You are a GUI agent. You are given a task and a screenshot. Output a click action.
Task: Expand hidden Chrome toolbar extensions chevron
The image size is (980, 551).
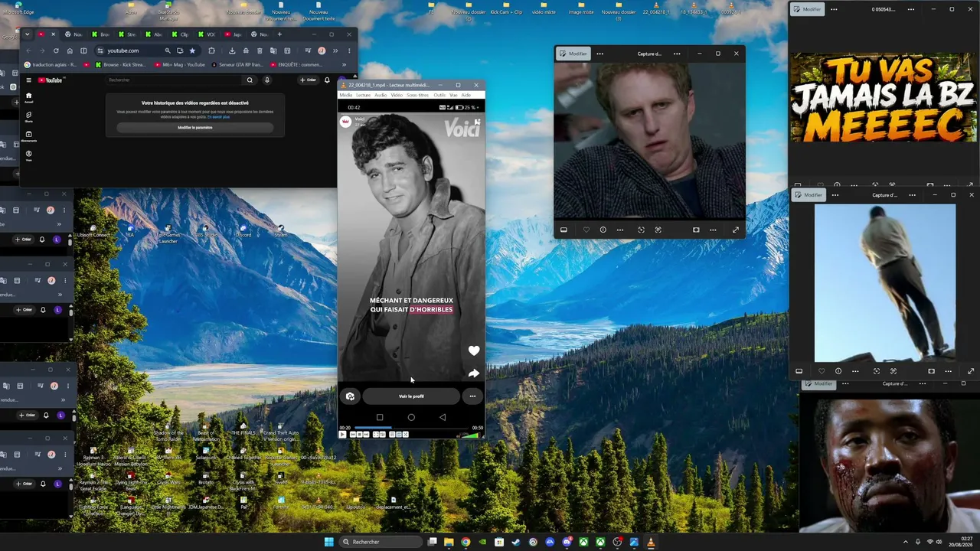click(x=335, y=51)
